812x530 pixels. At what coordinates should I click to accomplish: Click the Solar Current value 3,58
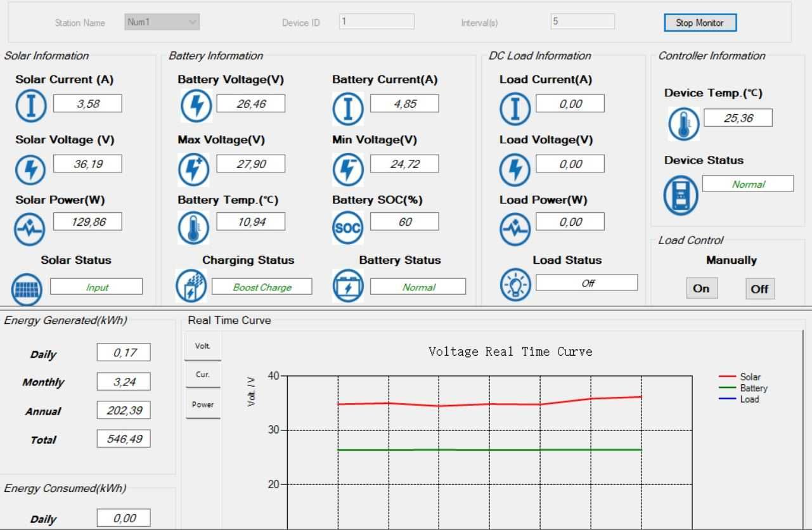tap(87, 104)
